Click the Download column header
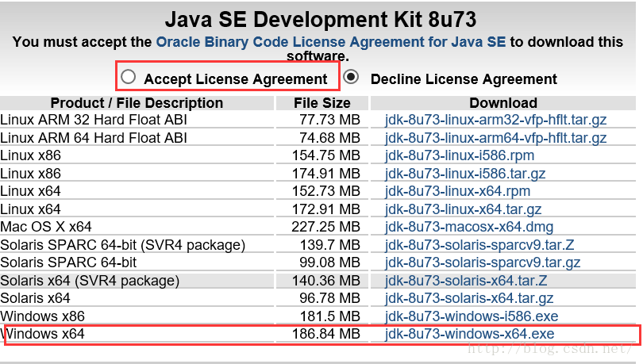643x364 pixels. 503,103
